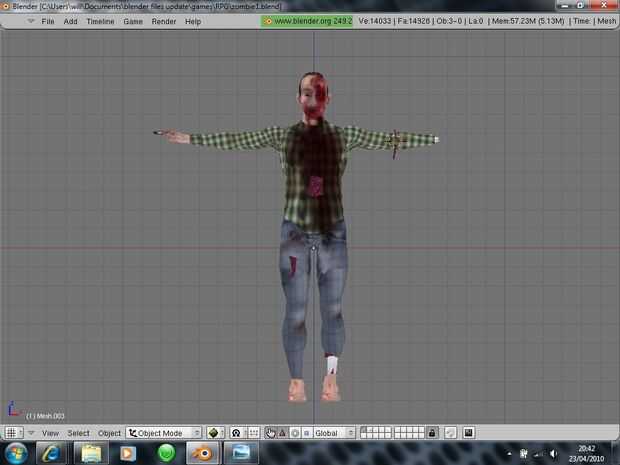
Task: Click the zombie's head in the viewport
Action: click(311, 96)
